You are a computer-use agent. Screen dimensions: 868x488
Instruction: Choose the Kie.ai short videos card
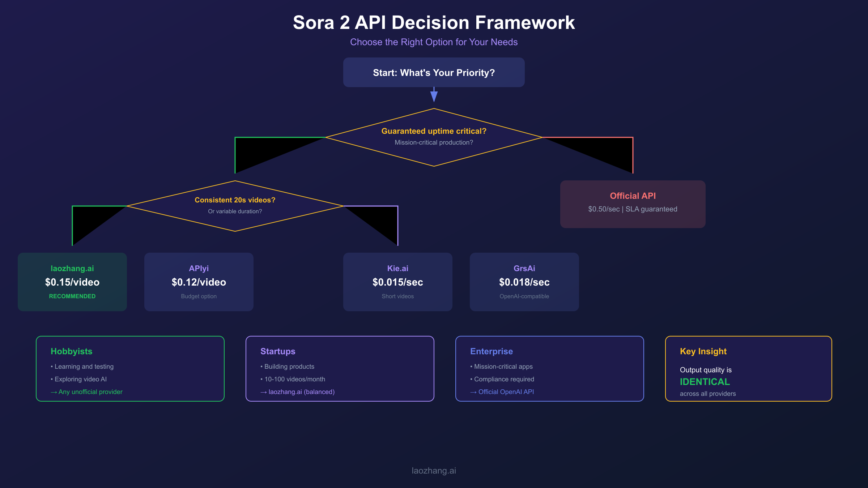(397, 282)
